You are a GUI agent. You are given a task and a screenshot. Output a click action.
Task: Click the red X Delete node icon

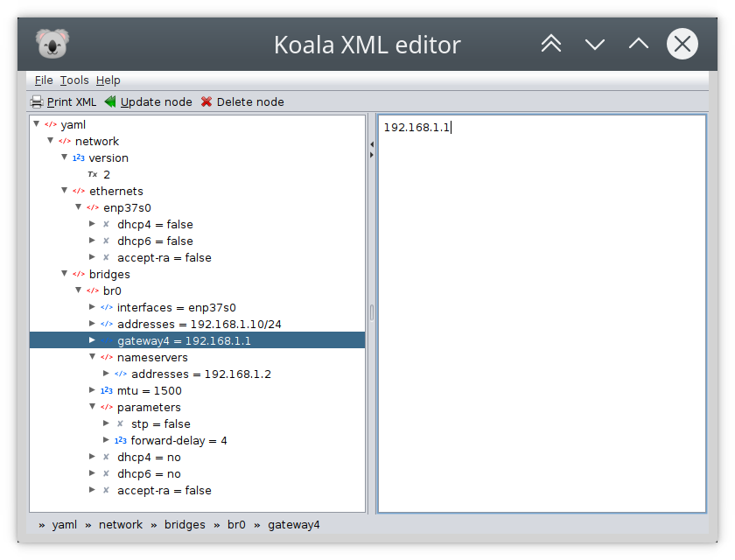[206, 101]
